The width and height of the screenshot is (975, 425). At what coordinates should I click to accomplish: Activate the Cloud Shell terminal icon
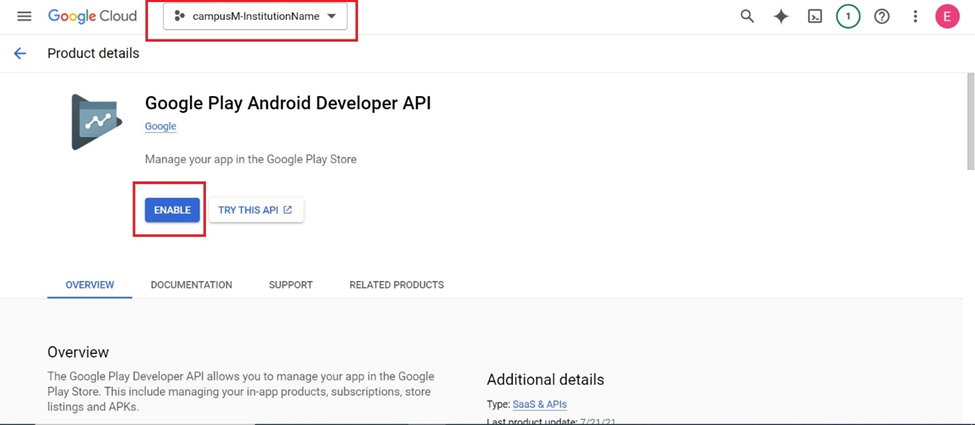coord(815,17)
